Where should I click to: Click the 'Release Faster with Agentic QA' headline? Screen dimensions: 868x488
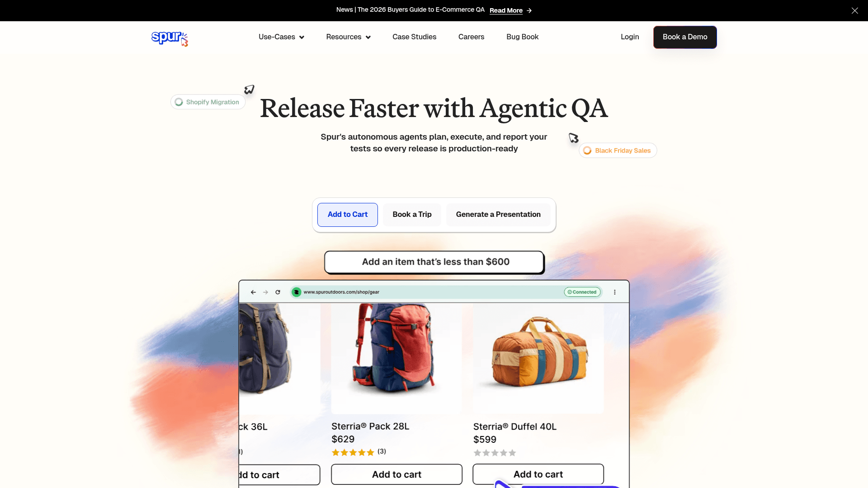pos(434,108)
